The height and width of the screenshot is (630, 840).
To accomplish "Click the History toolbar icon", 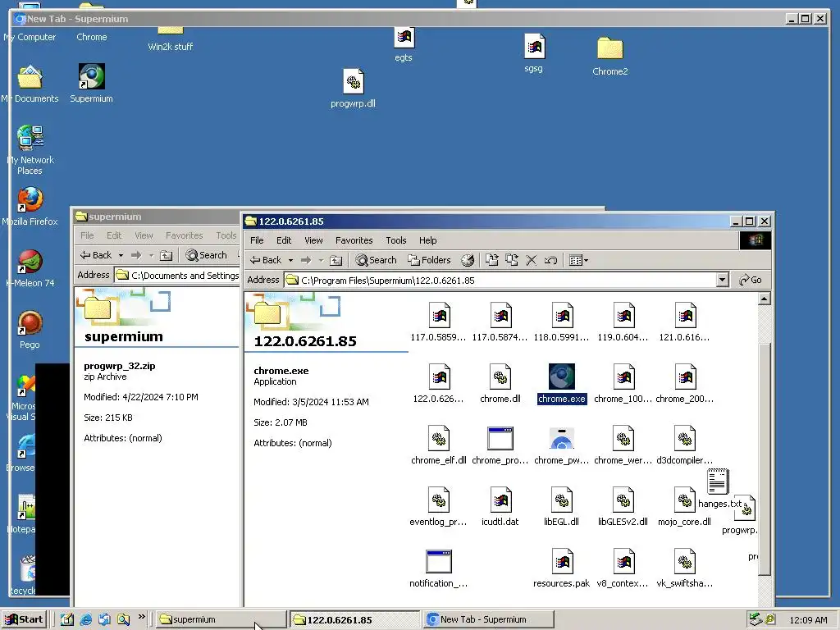I will (468, 260).
